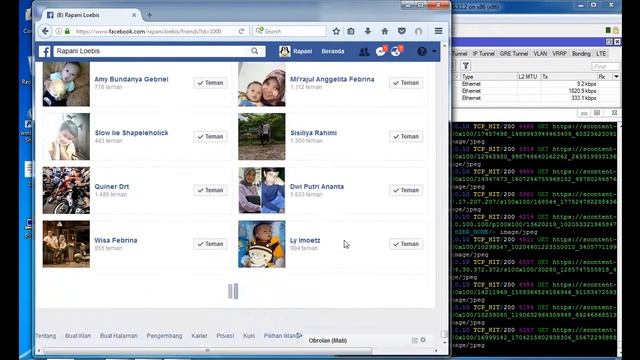
Task: Open Facebook friend requests icon
Action: tap(364, 51)
